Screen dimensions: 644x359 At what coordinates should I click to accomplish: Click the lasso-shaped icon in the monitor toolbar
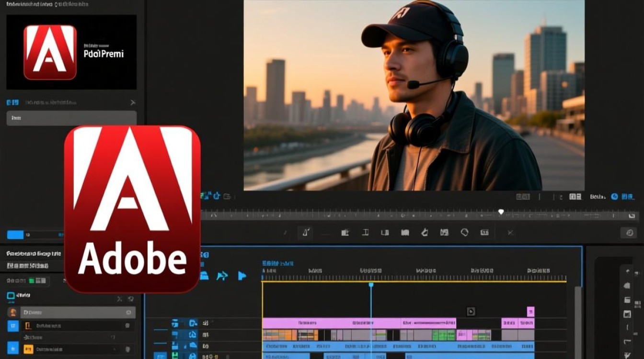pyautogui.click(x=464, y=233)
